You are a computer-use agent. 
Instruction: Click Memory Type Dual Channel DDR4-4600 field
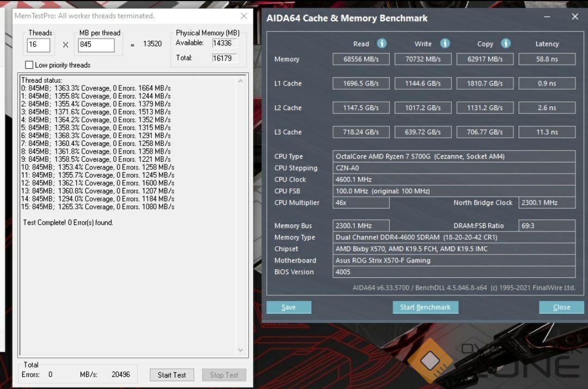click(454, 238)
